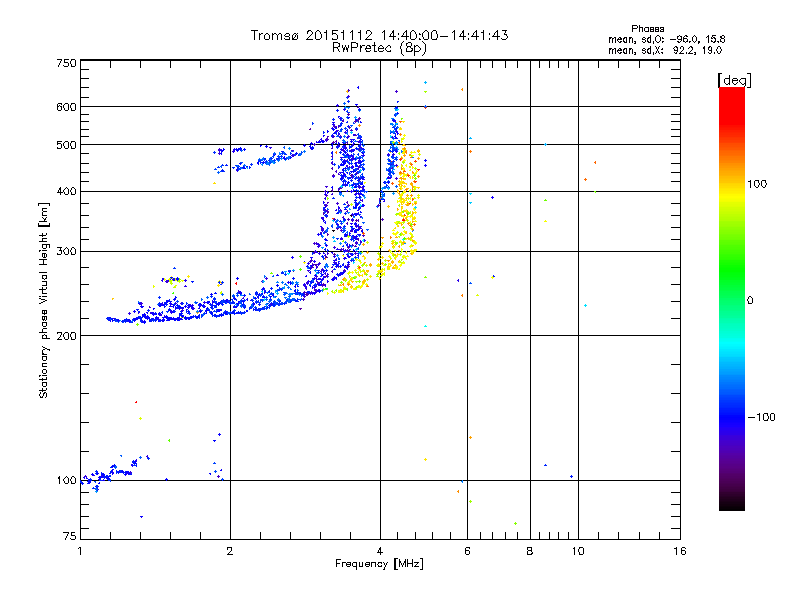Click the y-axis label 'Stationary phase Virtual Height [km]'
This screenshot has height=600, width=800.
43,300
